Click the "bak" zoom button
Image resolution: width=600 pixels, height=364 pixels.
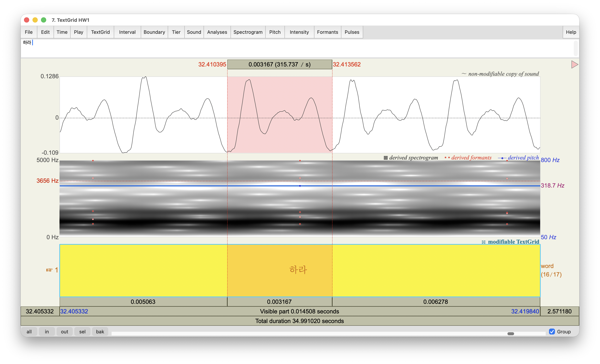click(x=100, y=332)
